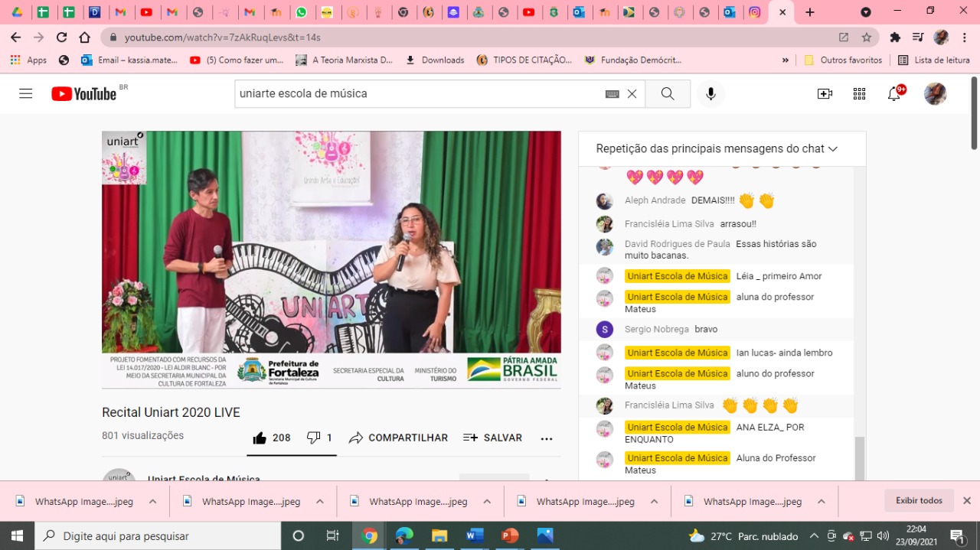Click the voice search microphone icon
Viewport: 980px width, 550px height.
[x=710, y=93]
